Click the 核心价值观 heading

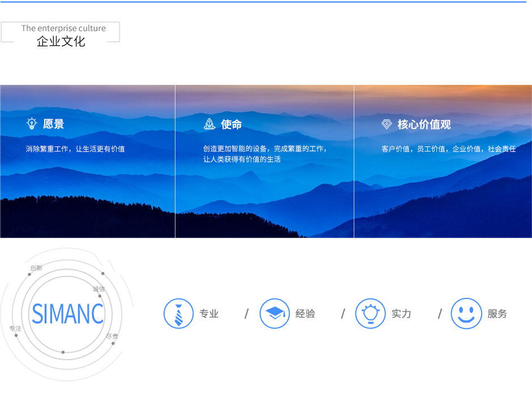coord(424,124)
